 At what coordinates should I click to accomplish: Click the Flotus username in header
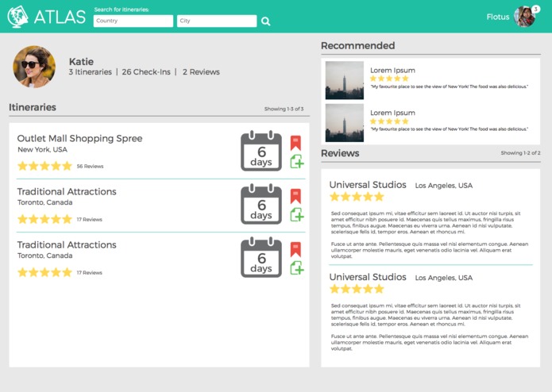pos(498,17)
